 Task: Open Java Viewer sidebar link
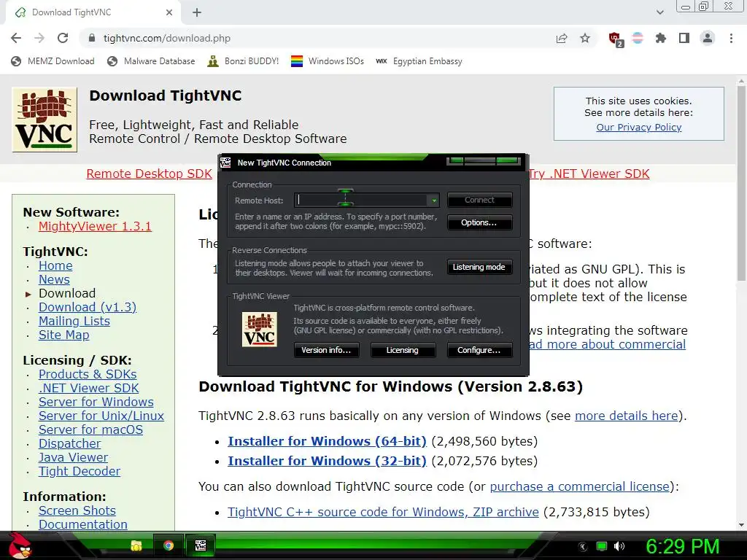(x=73, y=457)
